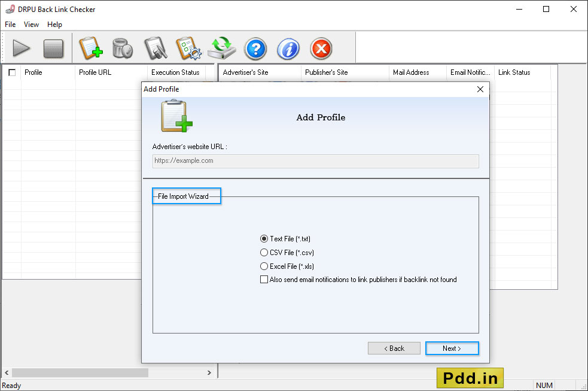Viewport: 588px width, 391px height.
Task: Click Advertiser's website URL input field
Action: pos(315,161)
